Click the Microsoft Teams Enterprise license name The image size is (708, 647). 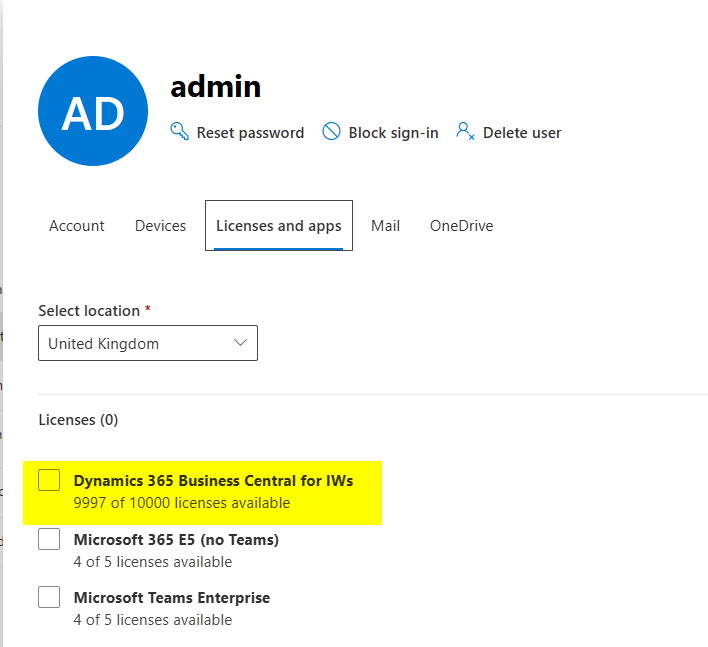172,598
